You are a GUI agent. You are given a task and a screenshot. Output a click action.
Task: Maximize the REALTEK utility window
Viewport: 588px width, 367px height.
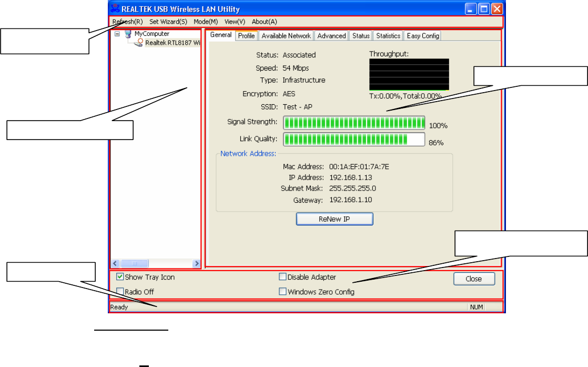(484, 8)
